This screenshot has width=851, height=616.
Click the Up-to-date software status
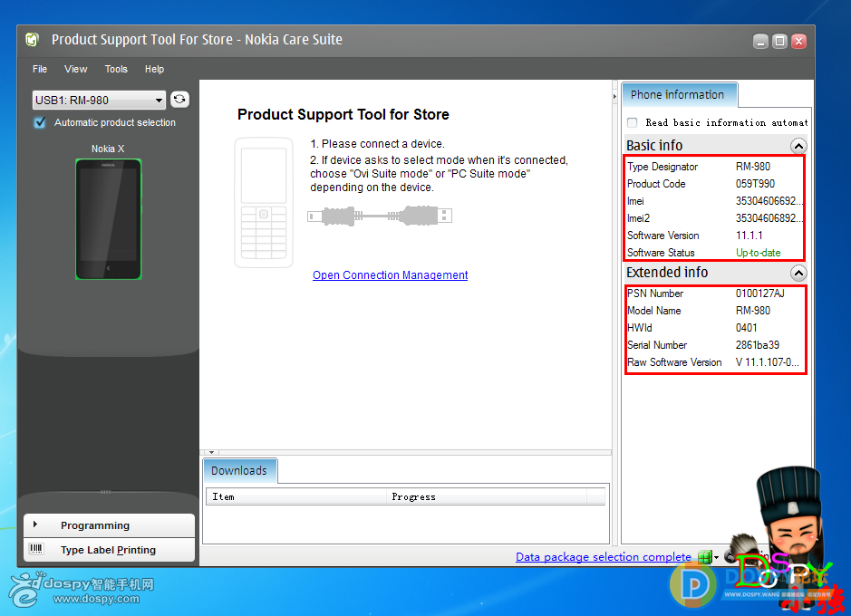(759, 253)
